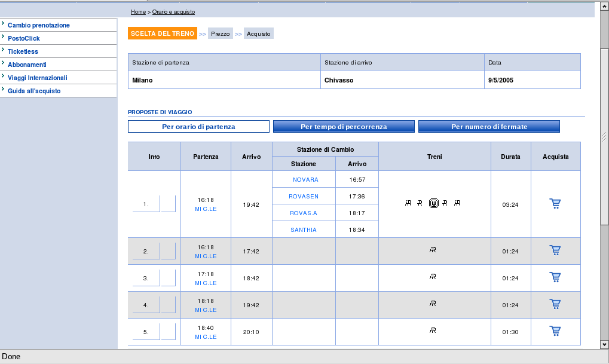Click the train icon for the 18:40 departure
The width and height of the screenshot is (609, 364).
click(x=433, y=330)
